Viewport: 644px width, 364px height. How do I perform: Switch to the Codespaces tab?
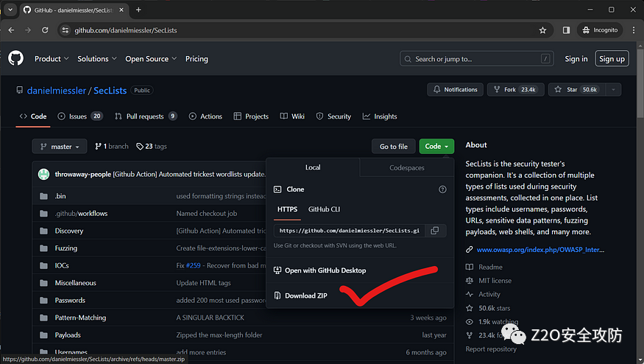406,167
